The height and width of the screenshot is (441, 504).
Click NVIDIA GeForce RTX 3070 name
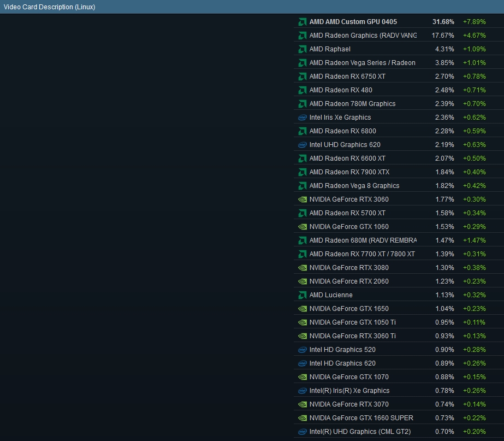[349, 404]
